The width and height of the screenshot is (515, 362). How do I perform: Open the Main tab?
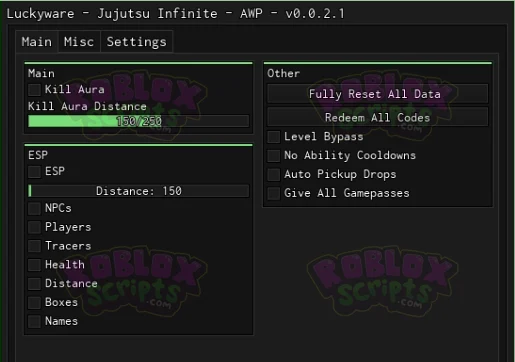[x=37, y=42]
